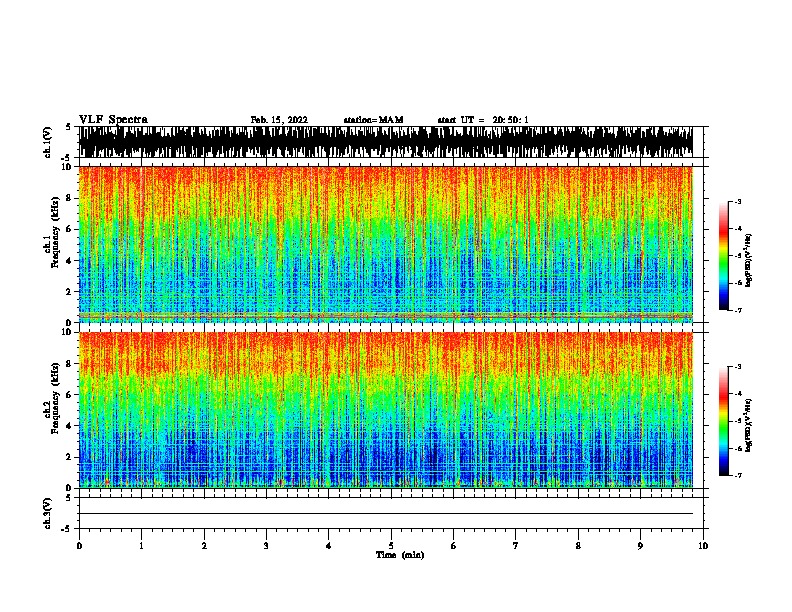This screenshot has width=792, height=612.
Task: Click the "-7" label on ch.1 color bar
Action: click(x=737, y=310)
